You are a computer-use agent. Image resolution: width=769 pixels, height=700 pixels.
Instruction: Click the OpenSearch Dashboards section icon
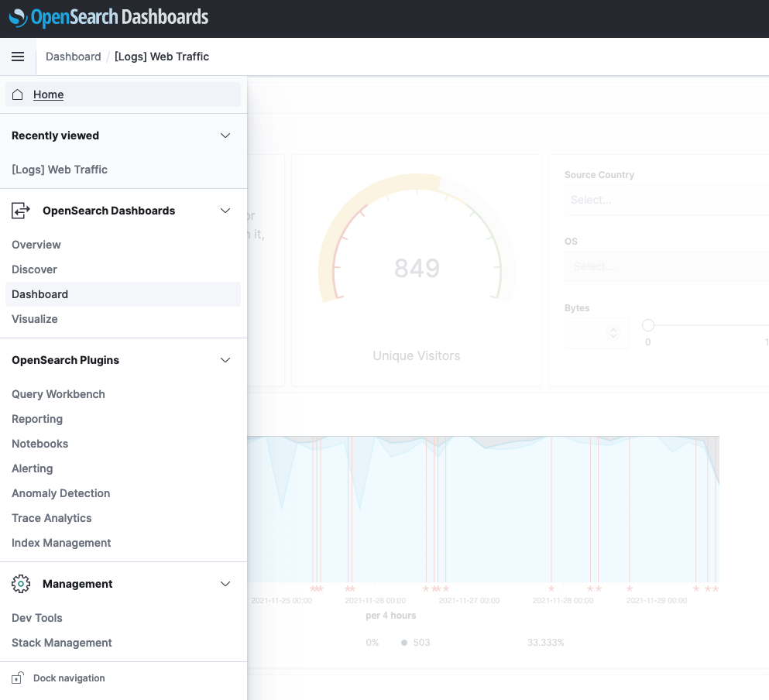click(19, 210)
